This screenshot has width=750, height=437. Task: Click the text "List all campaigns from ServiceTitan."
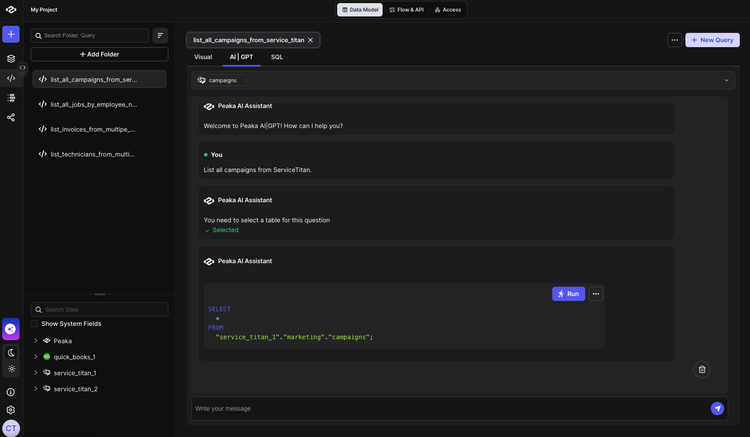[x=257, y=170]
